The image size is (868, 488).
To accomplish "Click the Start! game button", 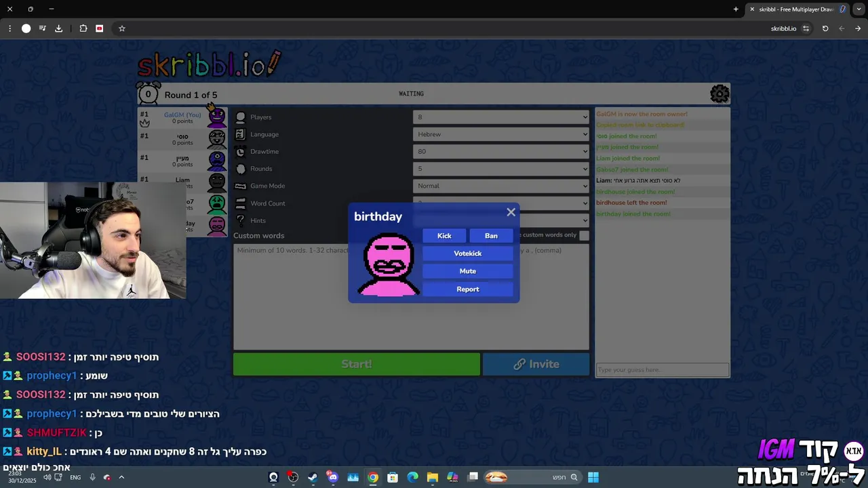I will pyautogui.click(x=357, y=364).
